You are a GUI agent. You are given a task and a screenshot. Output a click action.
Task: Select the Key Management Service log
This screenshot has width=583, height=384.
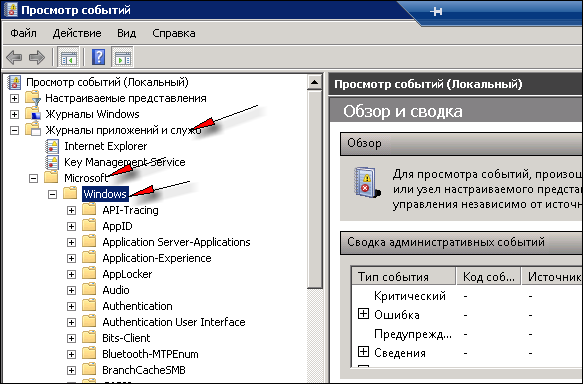[x=125, y=162]
